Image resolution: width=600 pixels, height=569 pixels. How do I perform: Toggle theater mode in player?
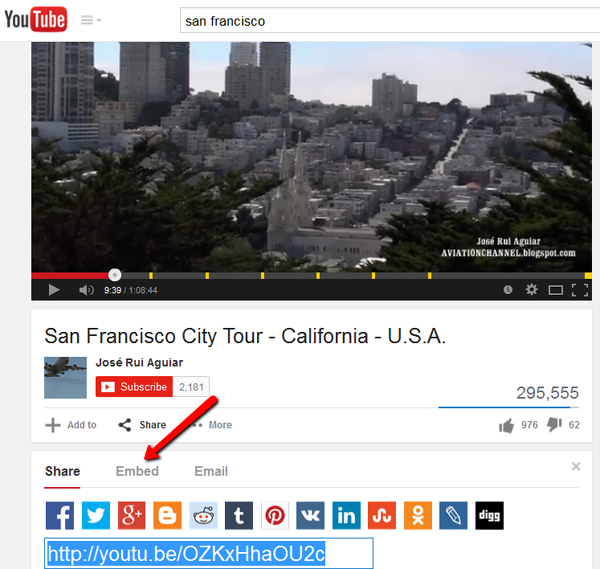coord(555,290)
